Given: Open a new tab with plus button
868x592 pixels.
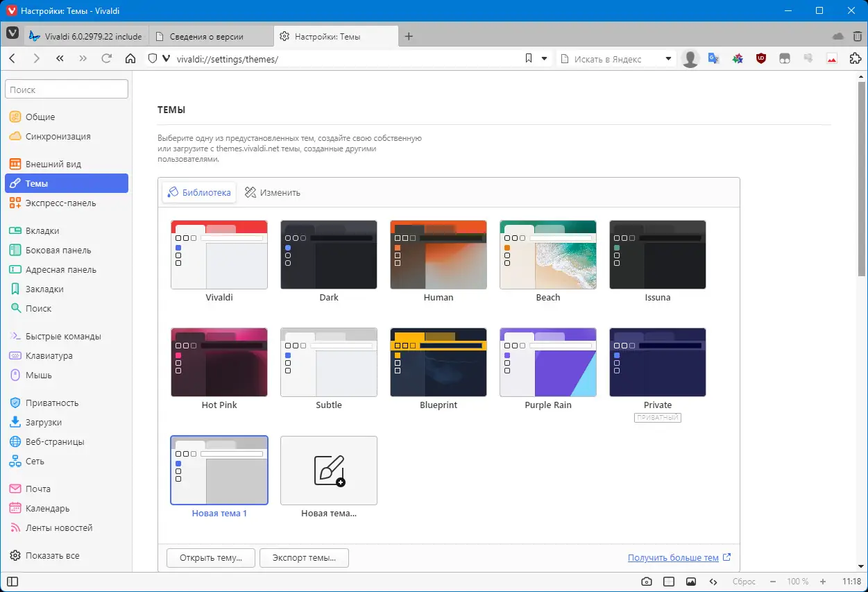Looking at the screenshot, I should click(x=409, y=36).
